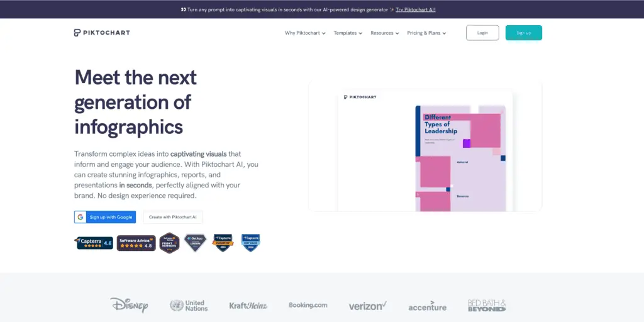The width and height of the screenshot is (644, 322).
Task: Expand the Templates menu chevron
Action: 360,33
